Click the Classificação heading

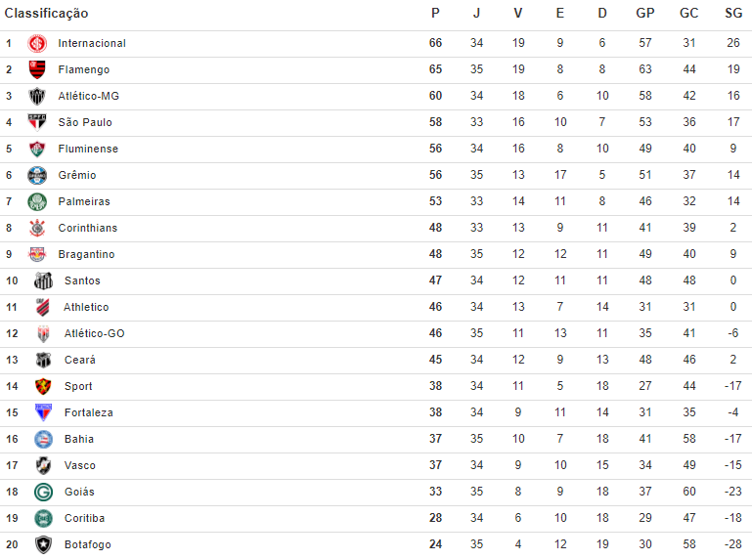click(46, 14)
